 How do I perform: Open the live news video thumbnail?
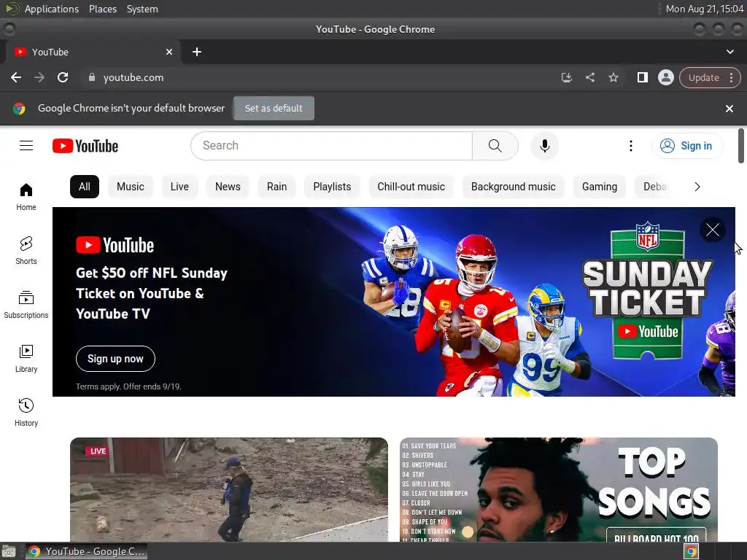[228, 489]
